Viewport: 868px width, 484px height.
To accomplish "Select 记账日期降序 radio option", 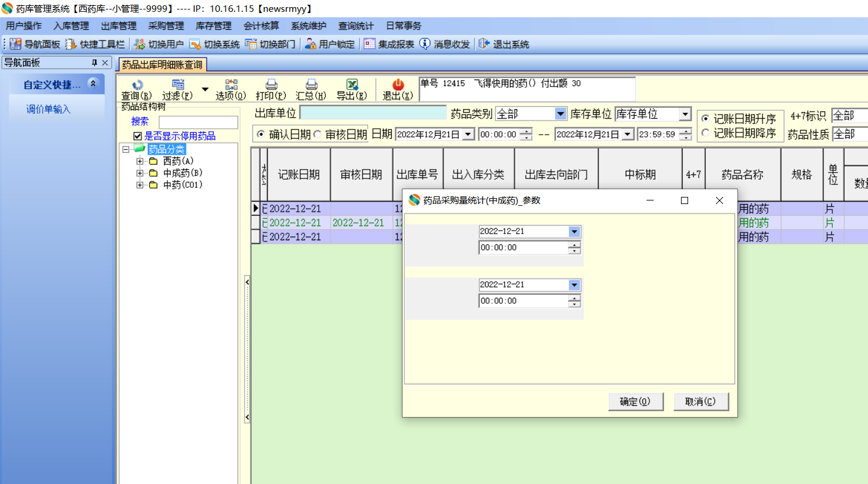I will [705, 133].
